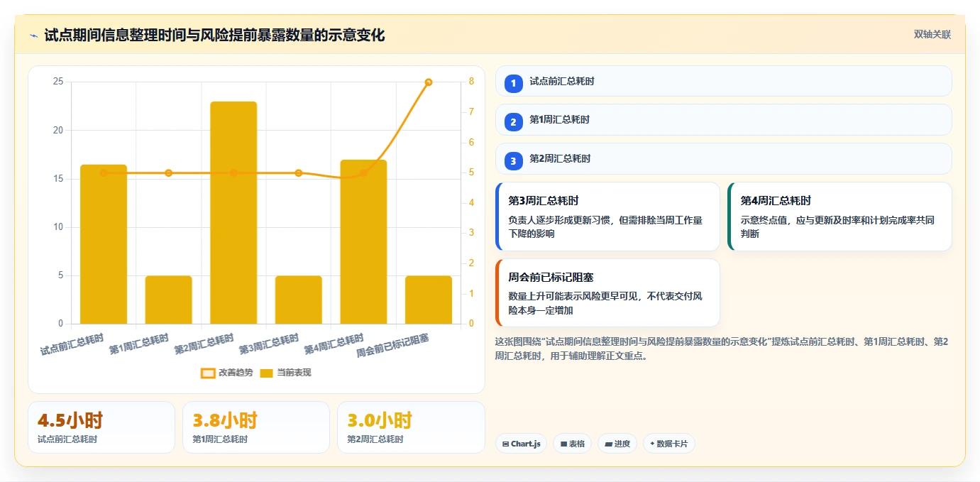Click the line point above 第3周汇总耗时 bar
This screenshot has width=980, height=482.
tap(299, 173)
